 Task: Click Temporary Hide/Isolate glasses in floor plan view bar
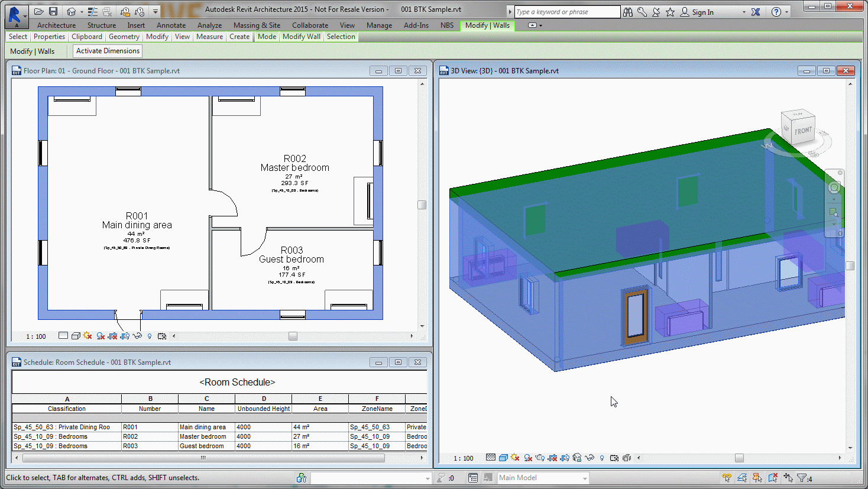tap(137, 336)
